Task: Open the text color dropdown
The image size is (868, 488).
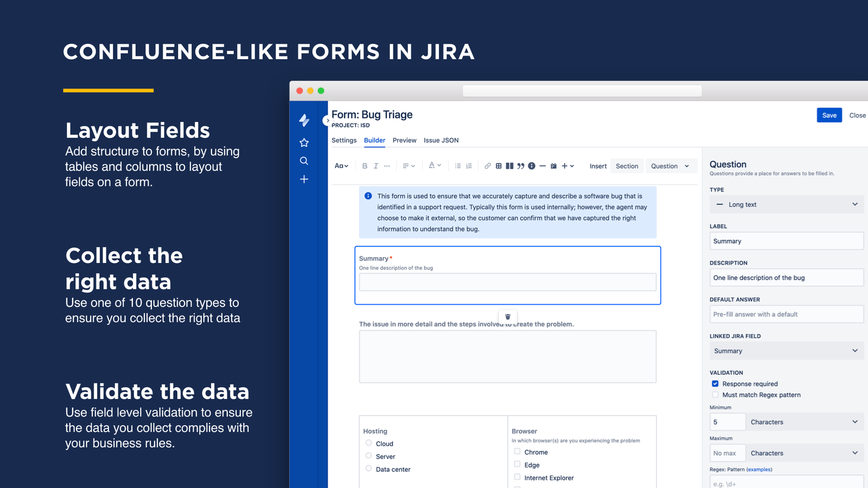Action: click(x=435, y=165)
